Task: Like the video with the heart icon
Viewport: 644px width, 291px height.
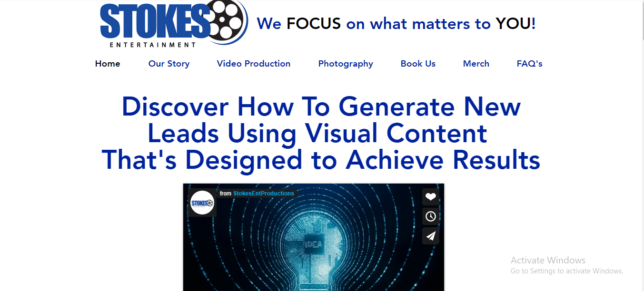Action: point(431,197)
